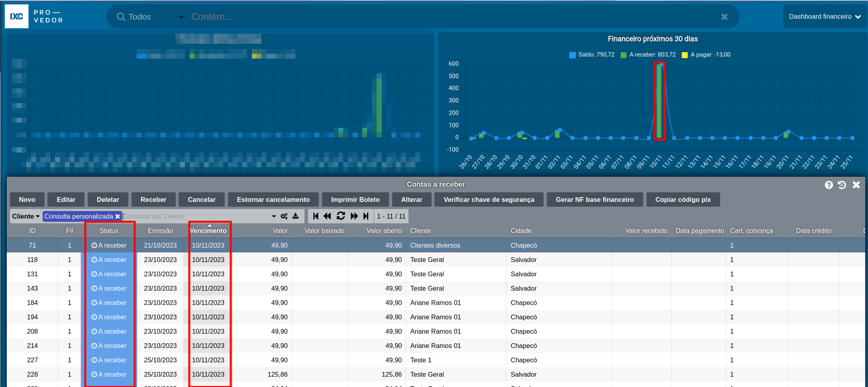Screen dimensions: 868x387
Task: Select row with ID 71
Action: pos(436,245)
